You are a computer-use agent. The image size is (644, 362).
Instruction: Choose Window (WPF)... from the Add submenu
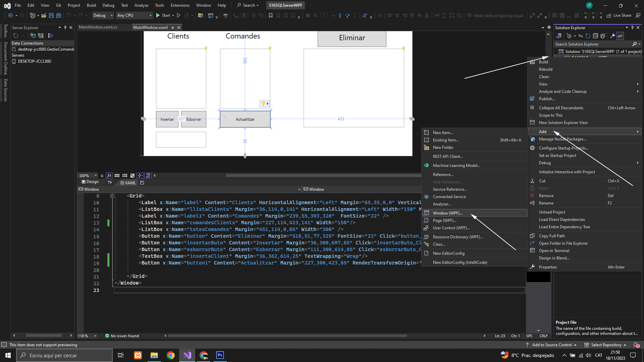click(x=447, y=213)
